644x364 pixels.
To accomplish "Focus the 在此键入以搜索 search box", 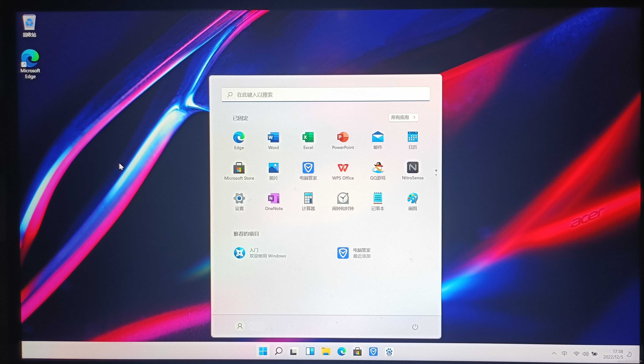I will point(325,94).
